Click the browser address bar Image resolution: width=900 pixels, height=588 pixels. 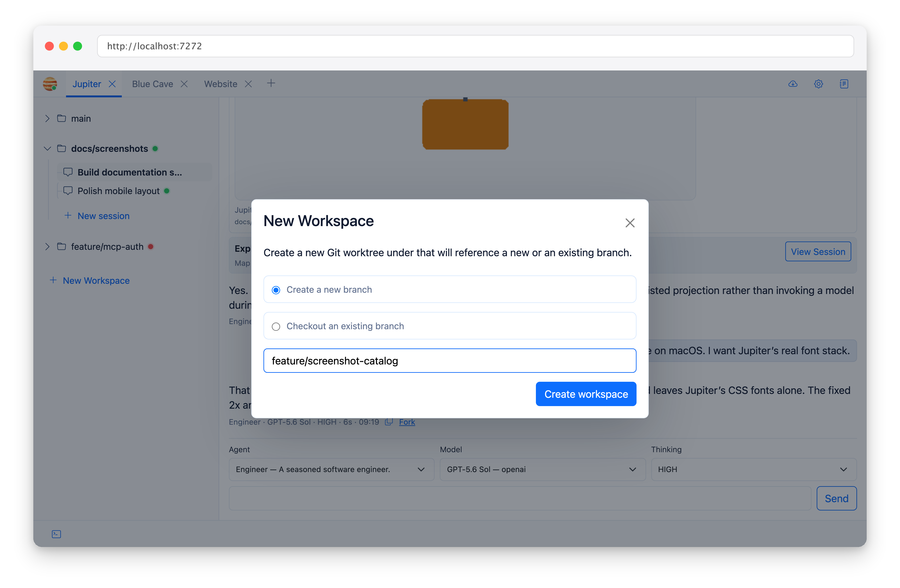click(475, 46)
